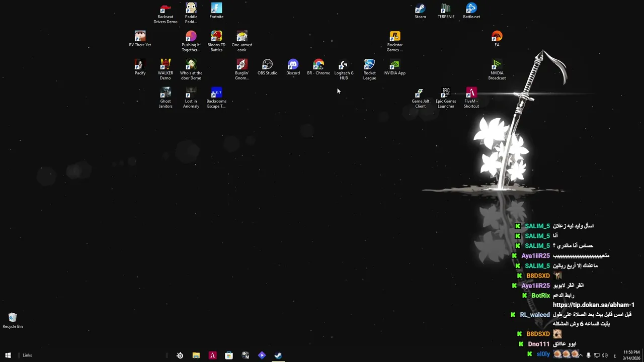
Task: Open the FiveM - Shortcut icon
Action: (x=471, y=98)
